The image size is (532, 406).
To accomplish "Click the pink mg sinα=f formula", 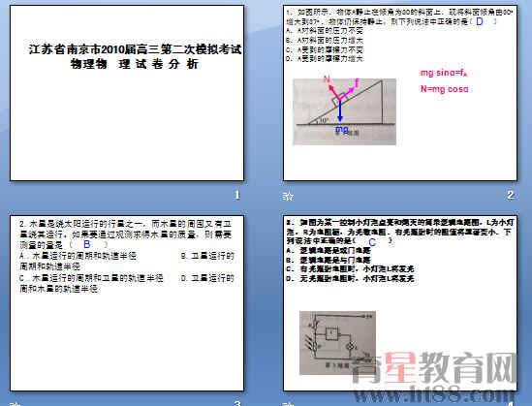I will click(444, 73).
